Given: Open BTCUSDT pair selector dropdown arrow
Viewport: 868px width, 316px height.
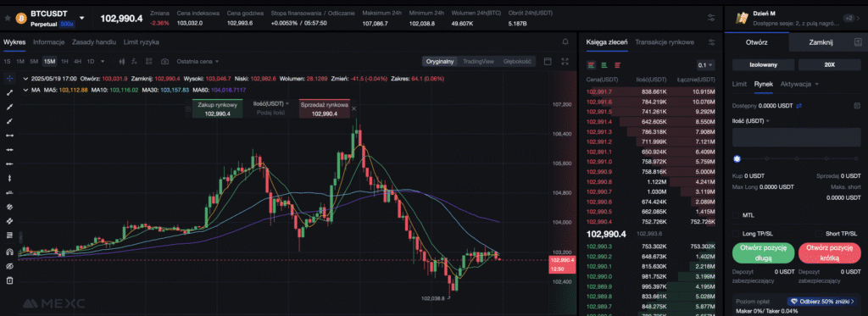Looking at the screenshot, I should [x=82, y=18].
